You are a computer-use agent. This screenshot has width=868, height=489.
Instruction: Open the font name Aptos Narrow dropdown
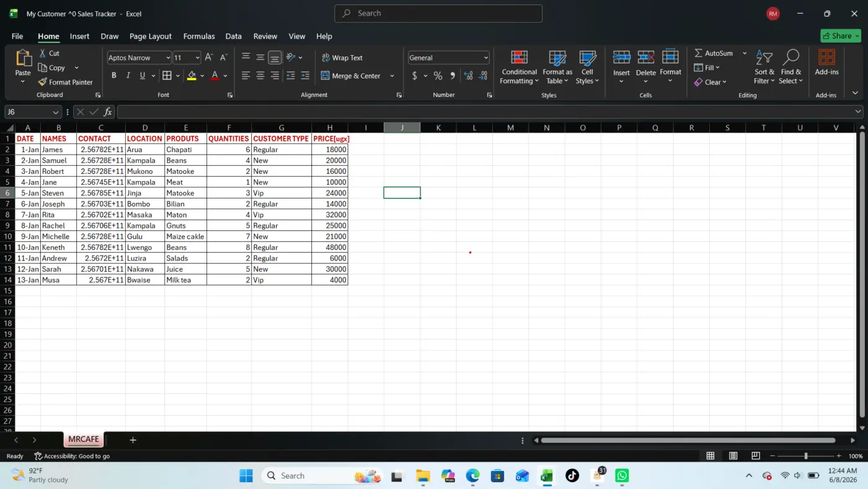coord(168,58)
